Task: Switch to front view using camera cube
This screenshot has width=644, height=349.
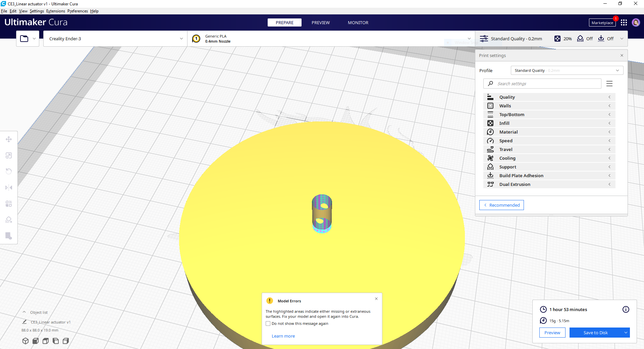Action: (35, 341)
